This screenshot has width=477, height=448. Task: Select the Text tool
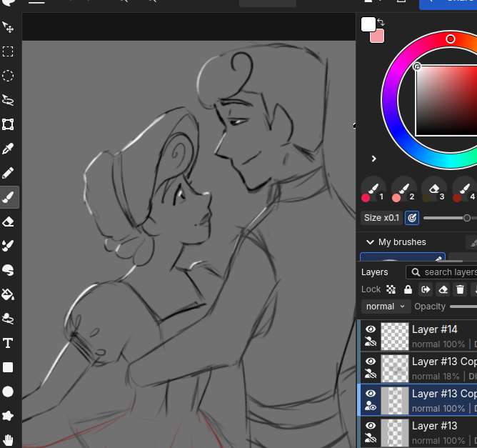tap(8, 343)
